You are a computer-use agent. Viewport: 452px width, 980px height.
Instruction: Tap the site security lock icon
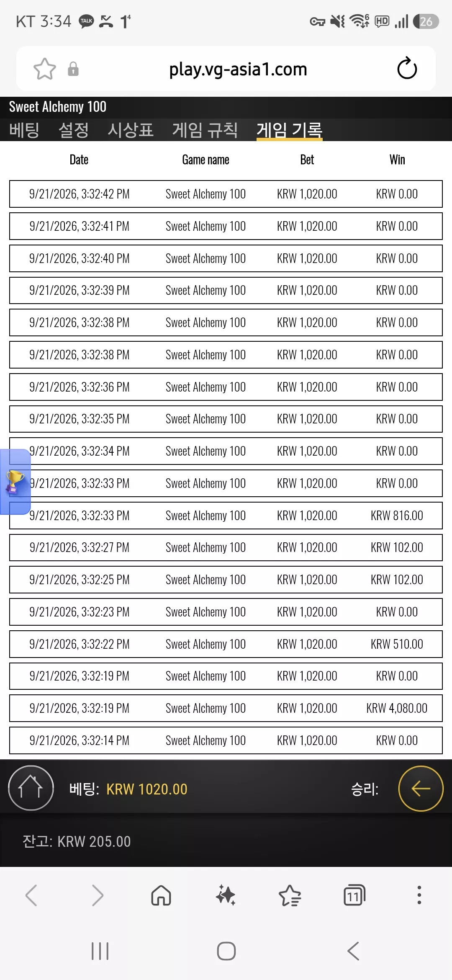click(x=73, y=69)
